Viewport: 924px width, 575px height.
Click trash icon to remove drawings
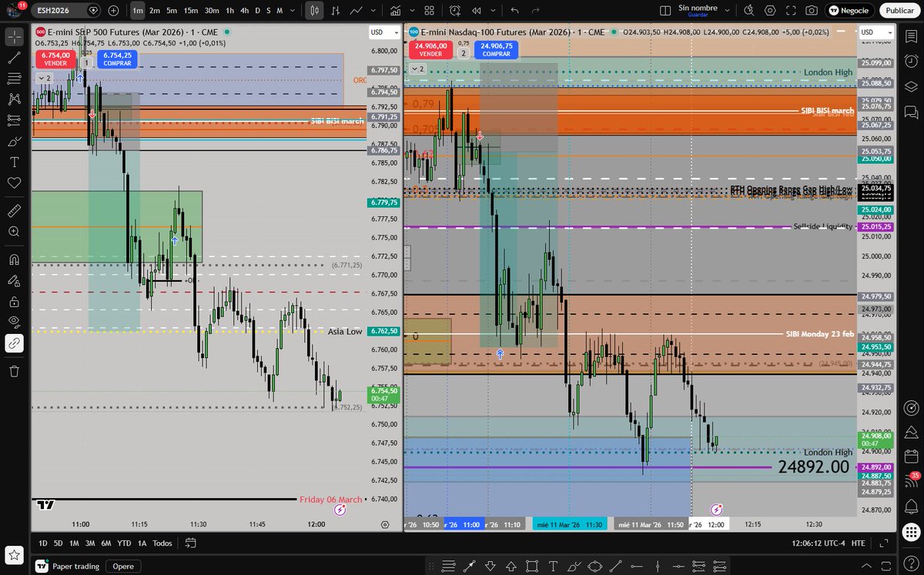coord(14,372)
